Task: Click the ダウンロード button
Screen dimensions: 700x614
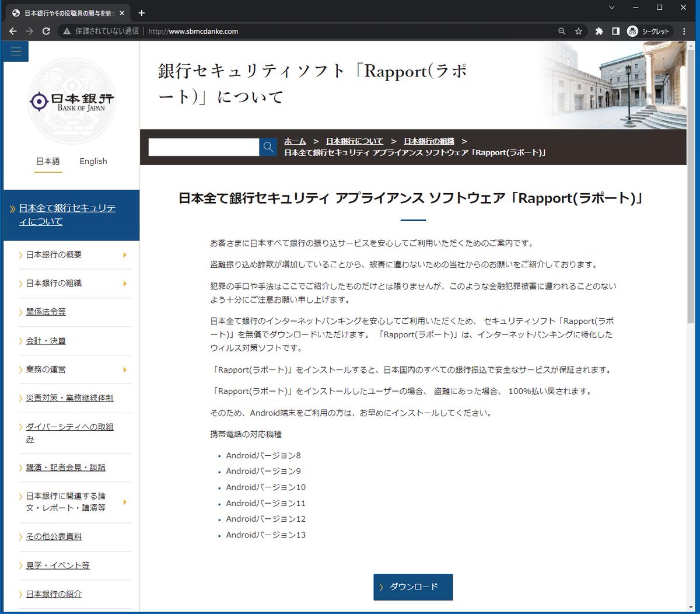Action: click(413, 587)
